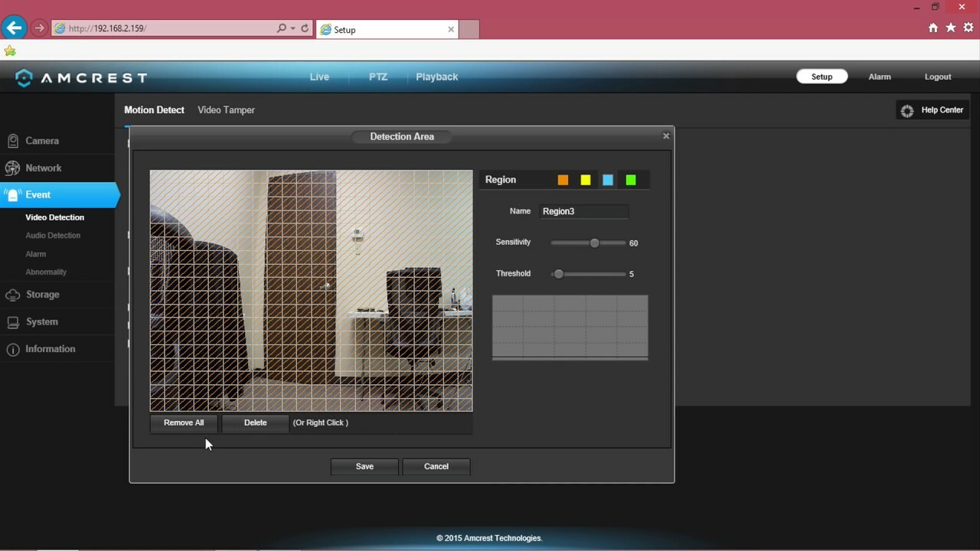Open the browser tools gear menu
980x551 pixels.
tap(969, 28)
